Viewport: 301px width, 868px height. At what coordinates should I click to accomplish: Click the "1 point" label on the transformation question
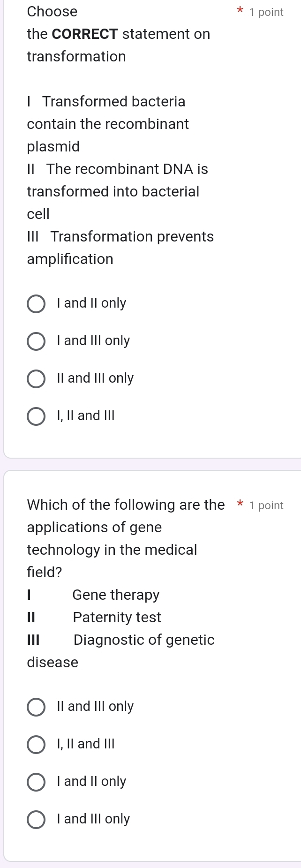click(x=266, y=12)
